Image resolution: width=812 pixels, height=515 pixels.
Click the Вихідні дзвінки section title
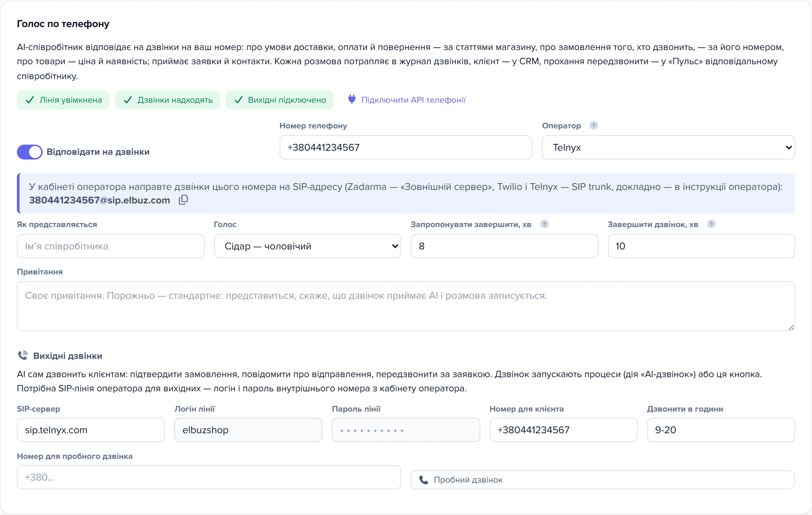coord(68,356)
